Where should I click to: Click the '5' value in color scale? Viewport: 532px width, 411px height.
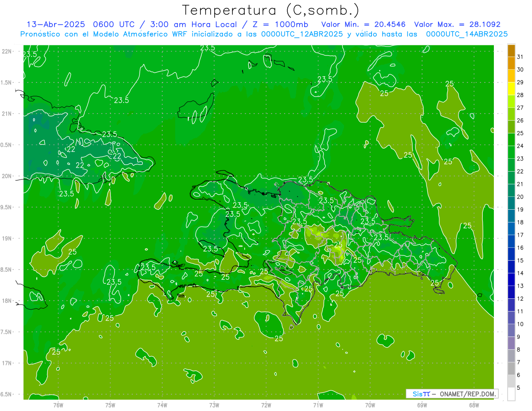pos(519,388)
